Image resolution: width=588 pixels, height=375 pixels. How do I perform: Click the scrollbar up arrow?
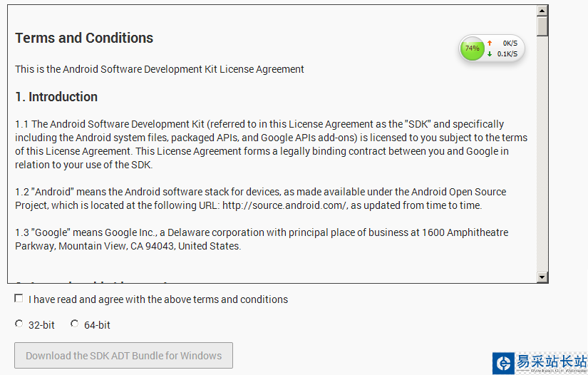click(x=542, y=11)
